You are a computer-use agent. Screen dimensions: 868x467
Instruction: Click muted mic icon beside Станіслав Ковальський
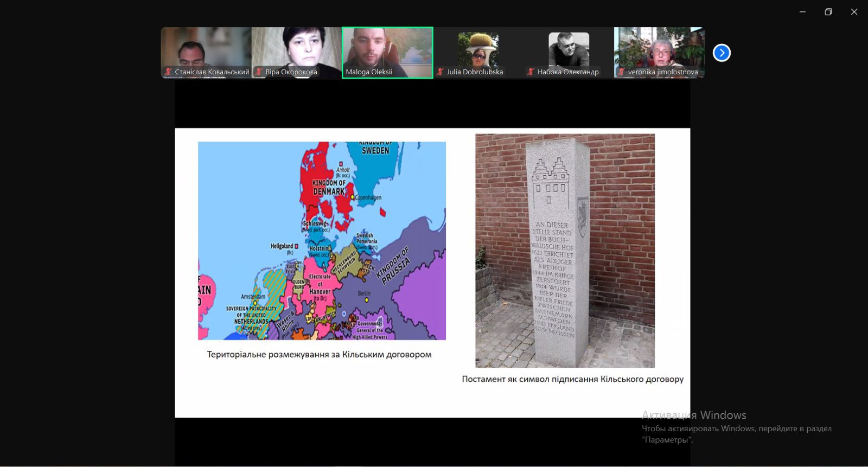tap(169, 72)
